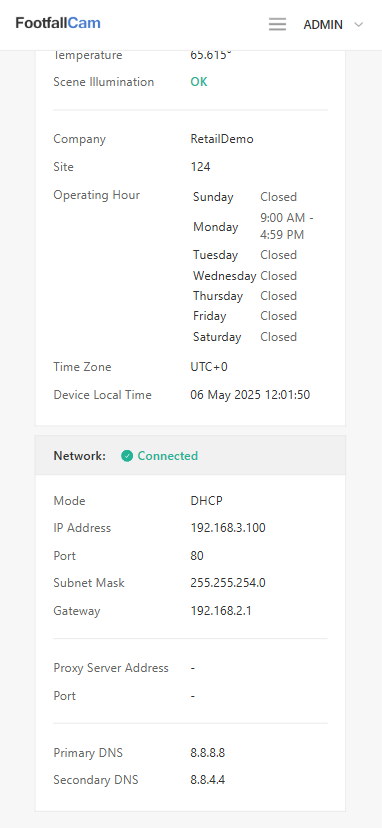Click the Scene Illumination OK status
The width and height of the screenshot is (382, 828).
199,82
